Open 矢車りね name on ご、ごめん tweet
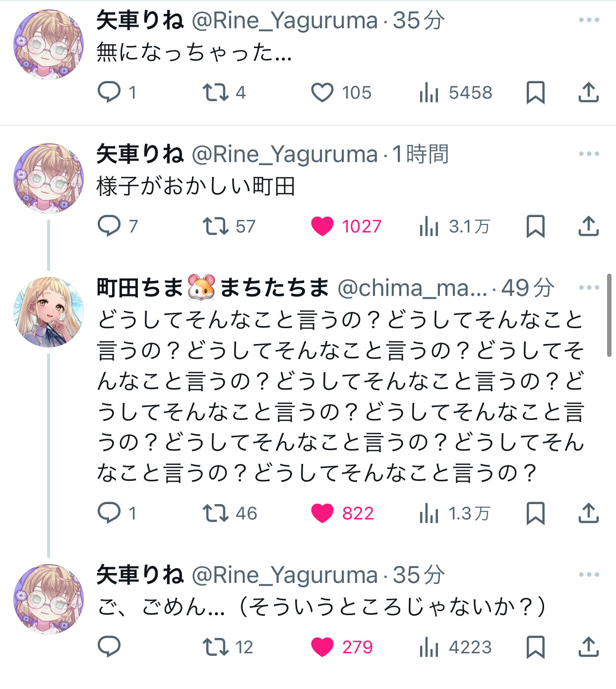The image size is (616, 689). 140,575
